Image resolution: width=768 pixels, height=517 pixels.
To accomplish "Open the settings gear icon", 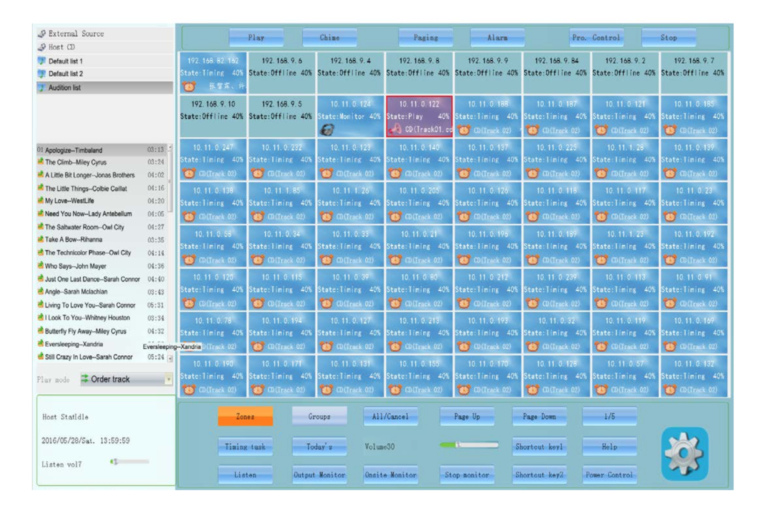I will [x=685, y=453].
